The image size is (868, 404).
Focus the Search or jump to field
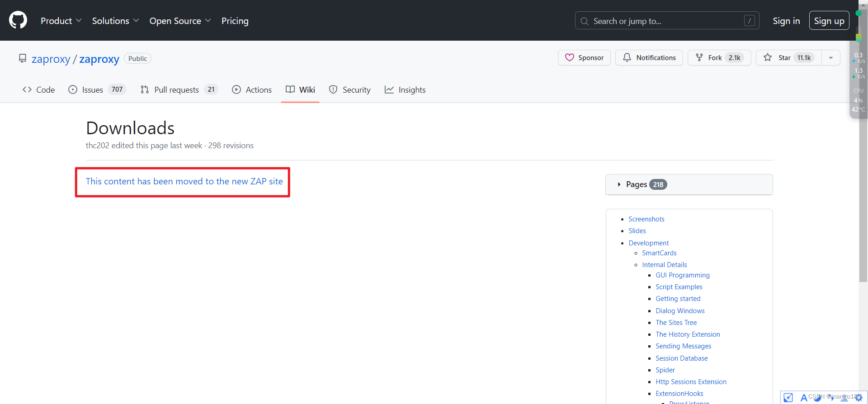[x=667, y=21]
